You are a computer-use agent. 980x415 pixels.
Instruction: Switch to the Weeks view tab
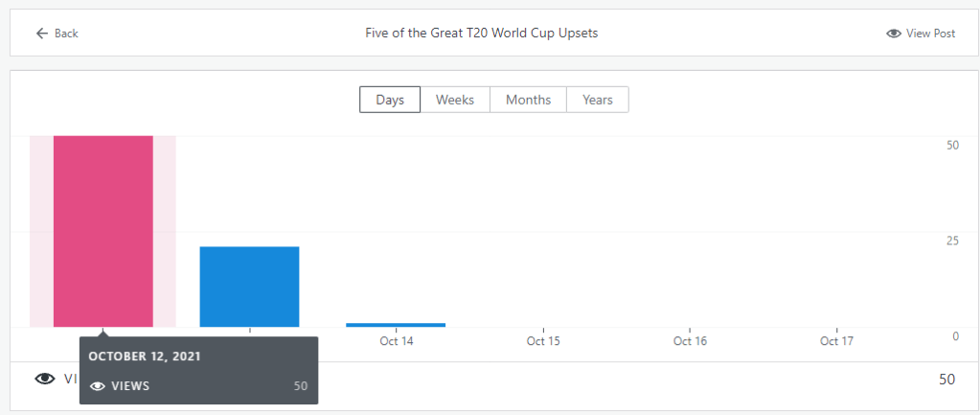(455, 100)
